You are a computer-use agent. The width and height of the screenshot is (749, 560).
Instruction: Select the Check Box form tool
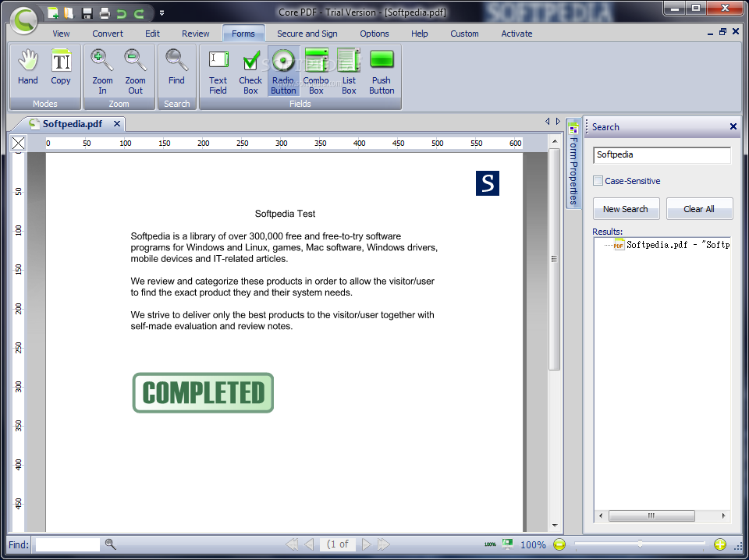[250, 72]
